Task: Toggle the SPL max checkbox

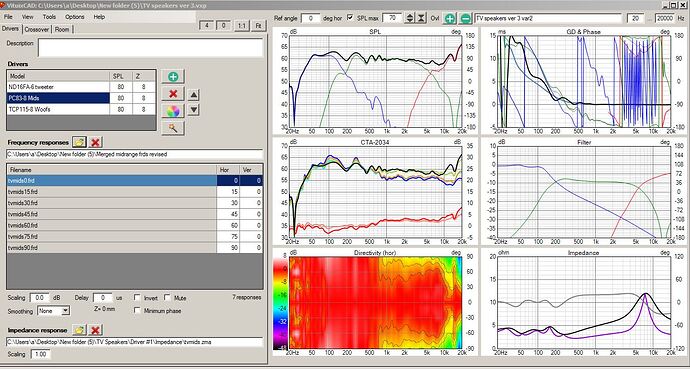Action: 350,18
